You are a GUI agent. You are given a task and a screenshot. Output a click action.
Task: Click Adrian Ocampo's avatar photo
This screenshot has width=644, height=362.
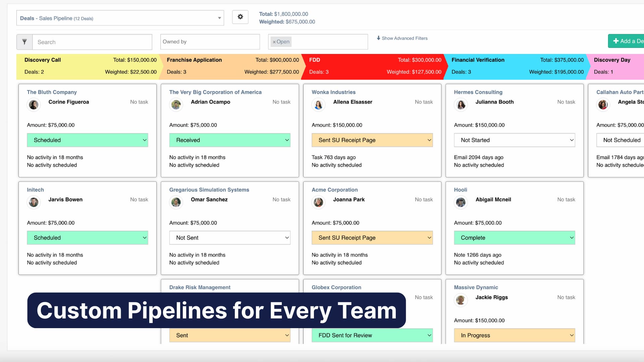coord(176,105)
